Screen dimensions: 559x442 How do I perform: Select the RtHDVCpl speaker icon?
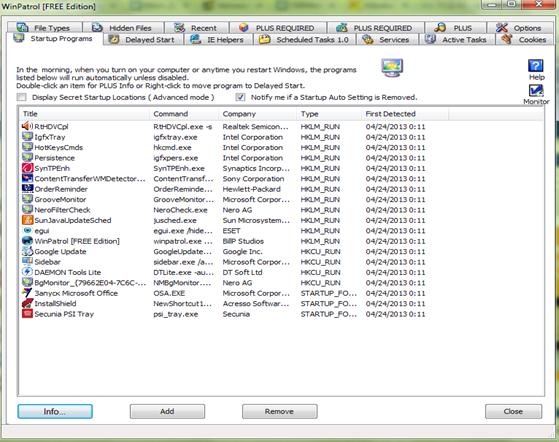[x=27, y=126]
